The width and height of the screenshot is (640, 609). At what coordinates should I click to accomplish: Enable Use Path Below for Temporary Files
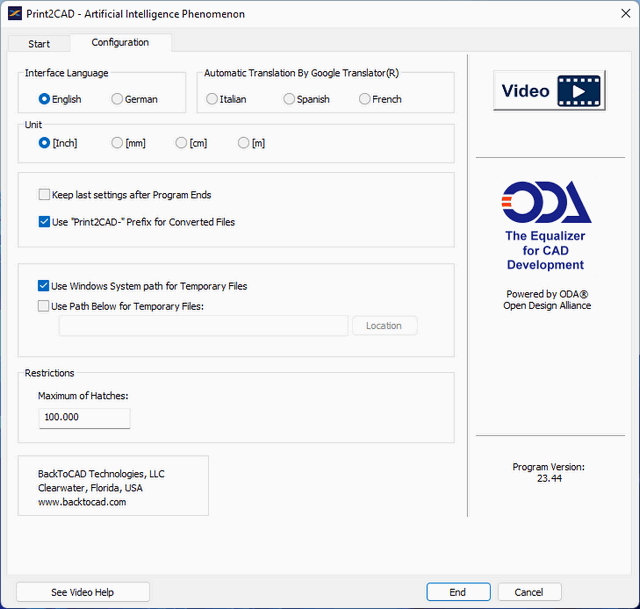tap(44, 306)
